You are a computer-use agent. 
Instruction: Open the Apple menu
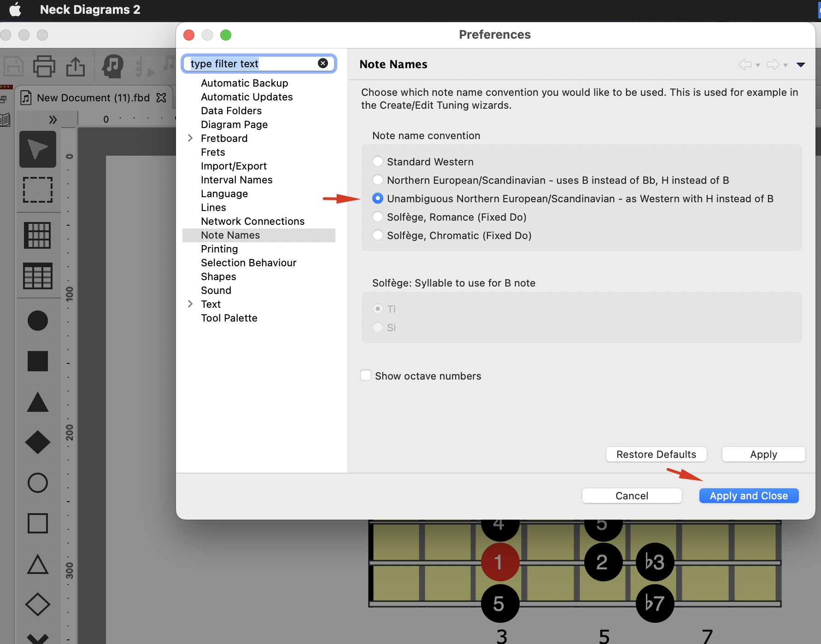pyautogui.click(x=15, y=9)
